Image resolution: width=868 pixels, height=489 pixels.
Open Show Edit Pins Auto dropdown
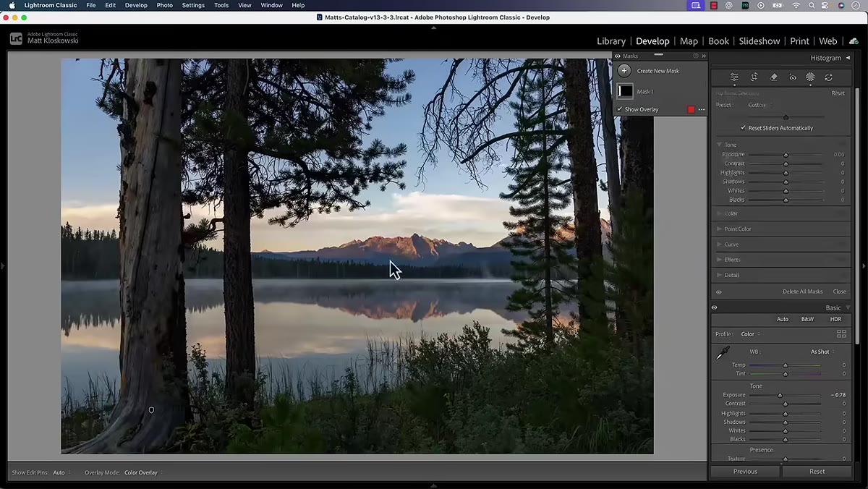(61, 472)
